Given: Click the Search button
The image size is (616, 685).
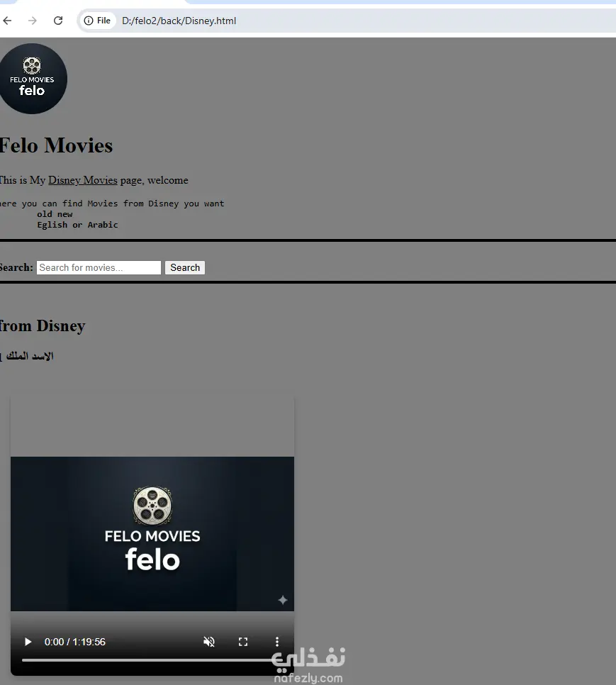Looking at the screenshot, I should [x=185, y=268].
